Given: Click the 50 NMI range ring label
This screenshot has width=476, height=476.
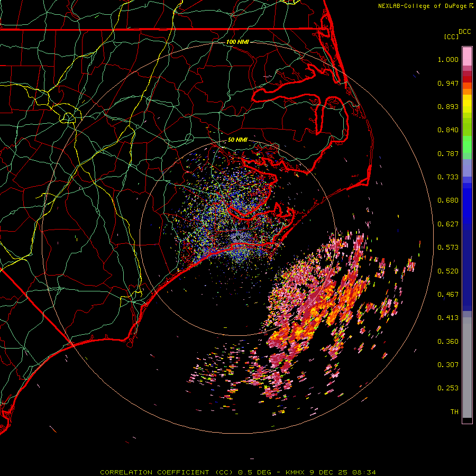Looking at the screenshot, I should 237,140.
